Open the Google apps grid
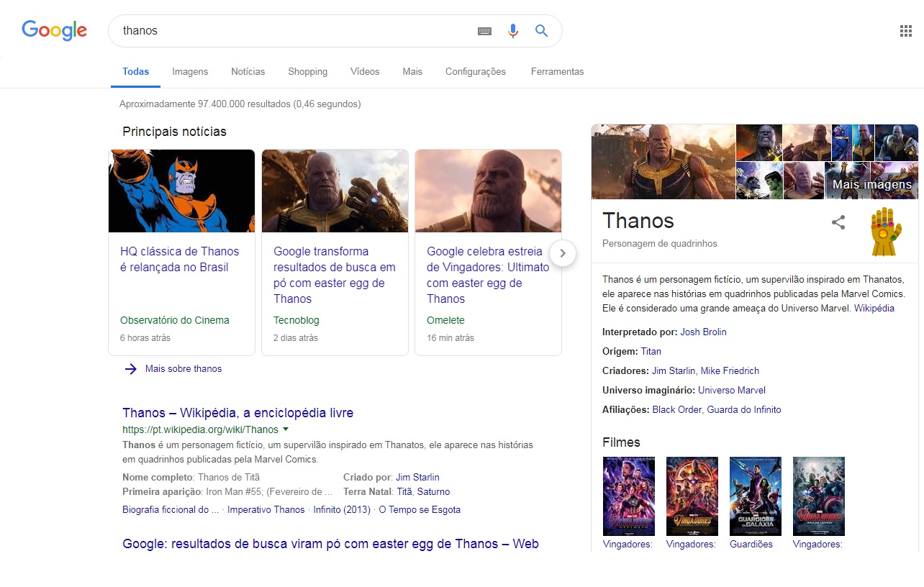The height and width of the screenshot is (587, 924). tap(906, 31)
